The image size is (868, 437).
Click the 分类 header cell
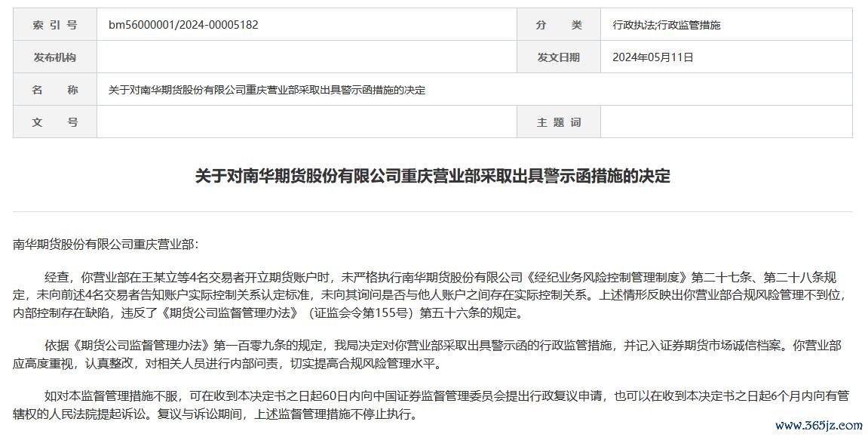click(x=559, y=25)
